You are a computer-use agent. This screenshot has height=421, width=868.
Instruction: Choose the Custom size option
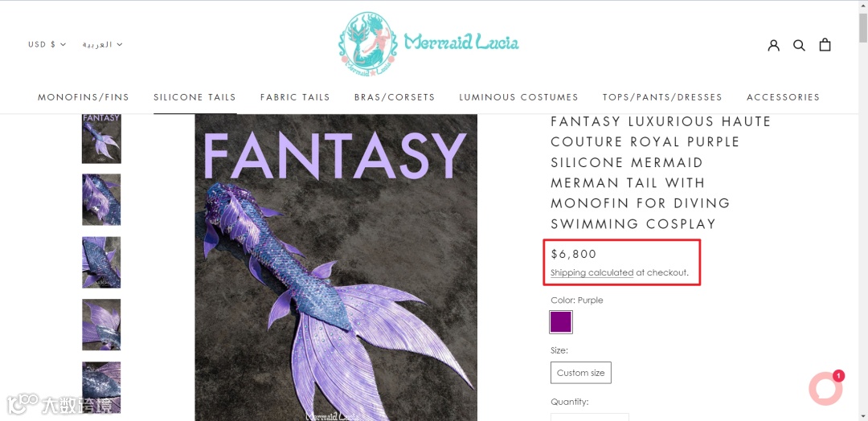click(581, 373)
